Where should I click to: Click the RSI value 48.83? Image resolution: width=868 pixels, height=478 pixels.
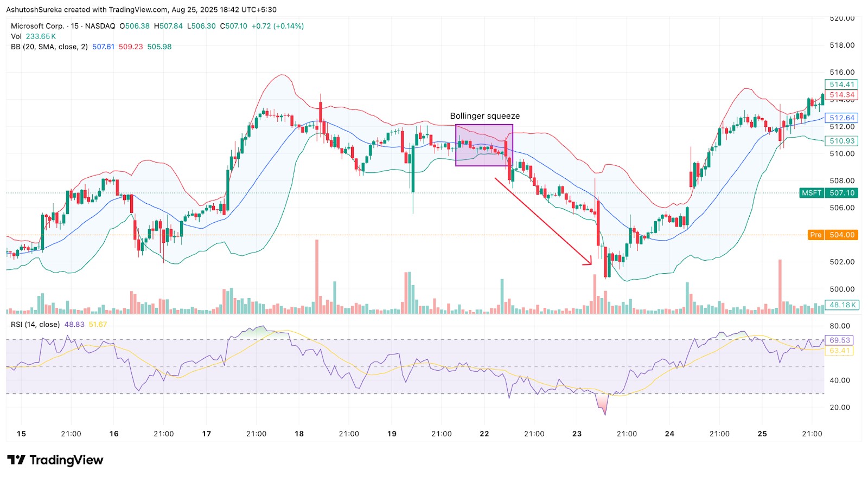[74, 325]
